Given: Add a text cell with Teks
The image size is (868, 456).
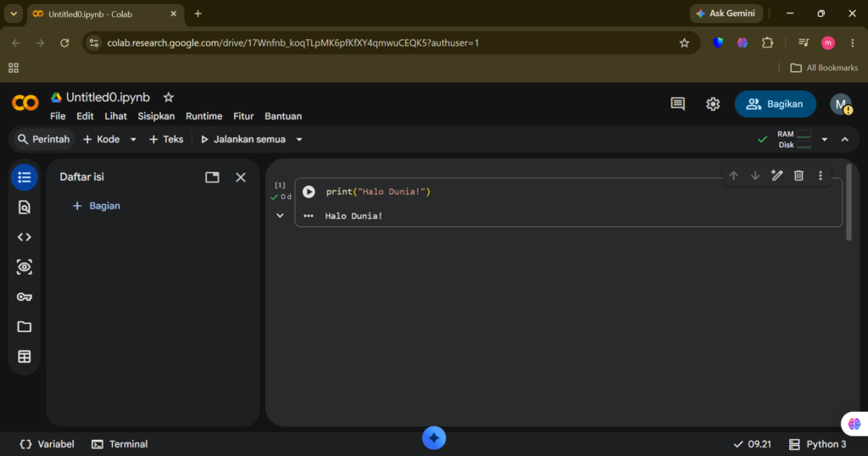Looking at the screenshot, I should 166,140.
